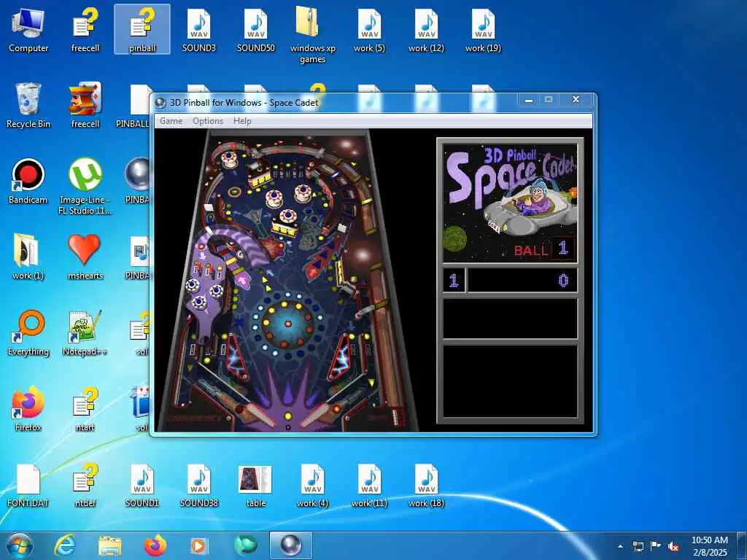Minimize the 3D Pinball window
Screen dimensions: 747x560
click(x=528, y=100)
